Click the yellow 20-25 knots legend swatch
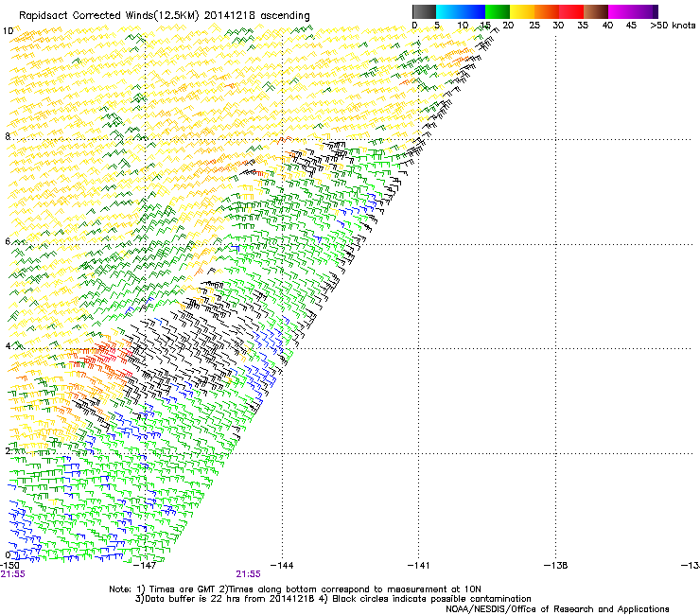 click(522, 11)
